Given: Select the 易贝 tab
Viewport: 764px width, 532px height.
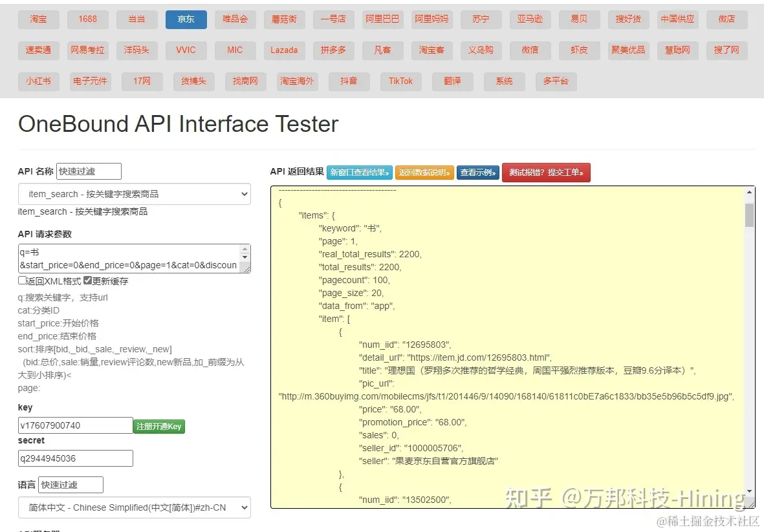Looking at the screenshot, I should click(580, 19).
